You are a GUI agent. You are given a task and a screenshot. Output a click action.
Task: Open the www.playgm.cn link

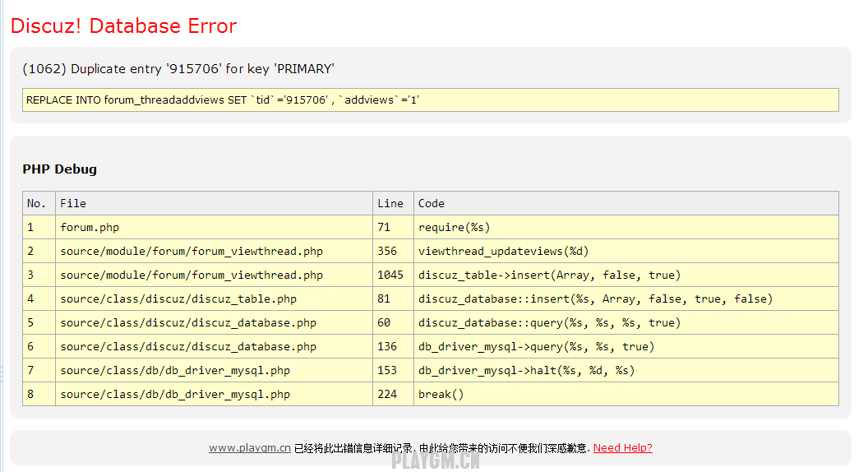pos(250,447)
